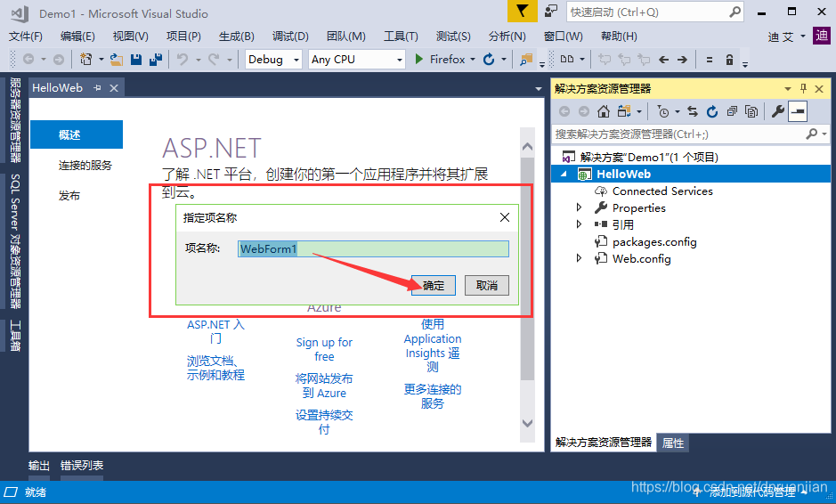Click the Undo arrow icon
Image resolution: width=836 pixels, height=504 pixels.
183,59
